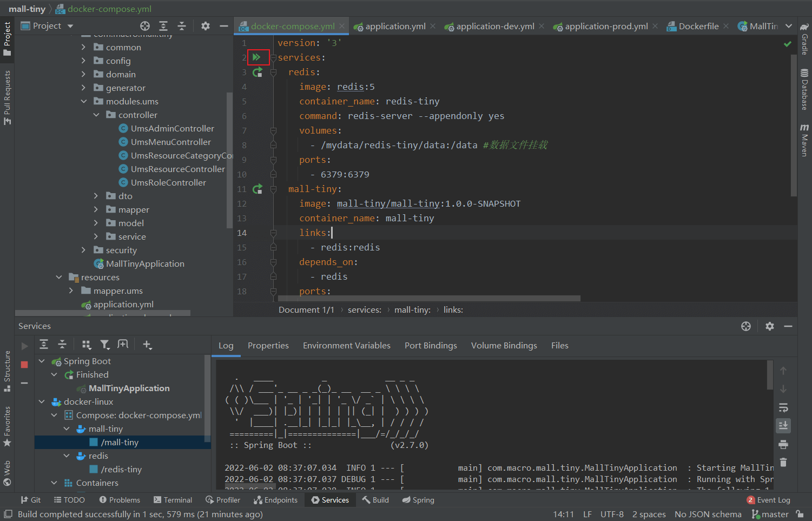The image size is (812, 521).
Task: Toggle scroll to end in log
Action: pyautogui.click(x=783, y=426)
